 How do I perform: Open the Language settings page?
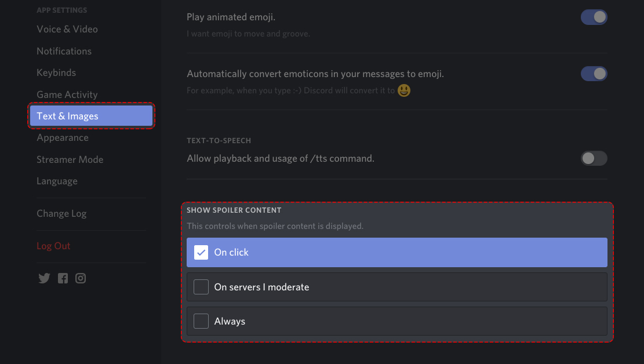click(57, 181)
